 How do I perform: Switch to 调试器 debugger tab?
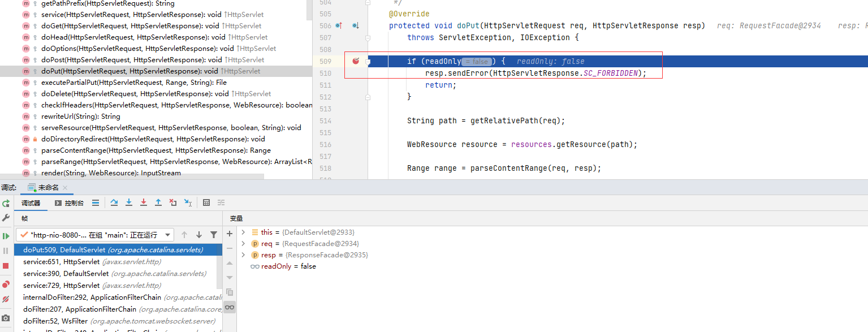(31, 203)
